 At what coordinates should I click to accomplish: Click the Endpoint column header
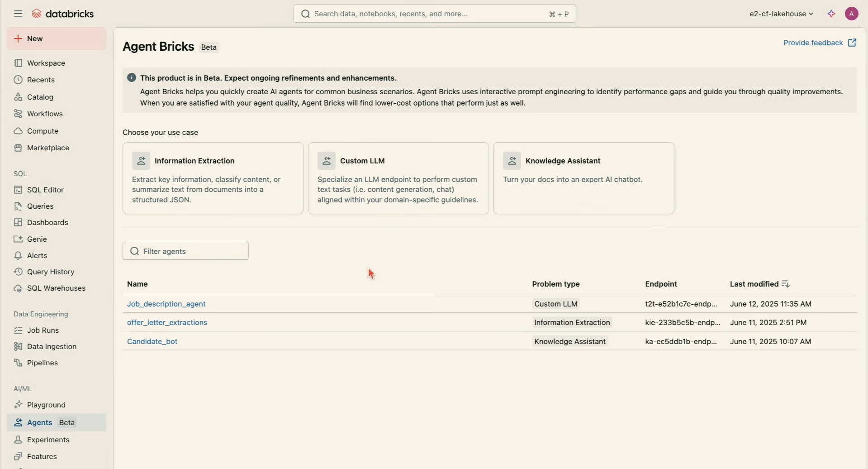click(x=661, y=284)
